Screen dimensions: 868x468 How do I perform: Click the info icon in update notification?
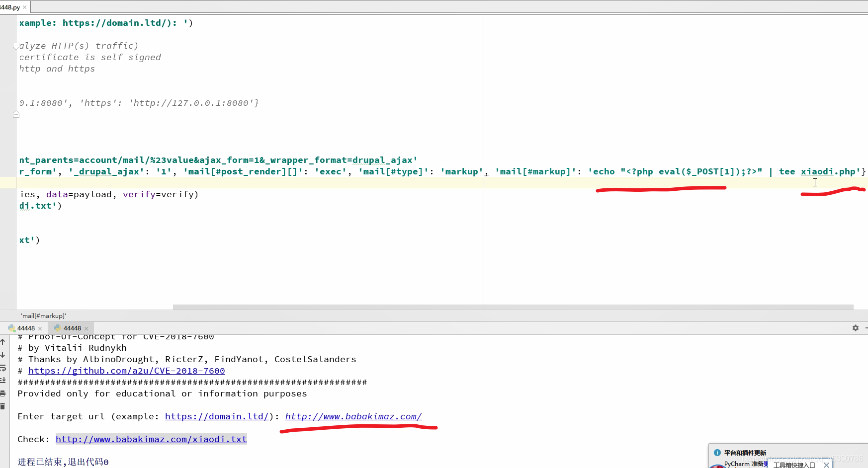717,453
